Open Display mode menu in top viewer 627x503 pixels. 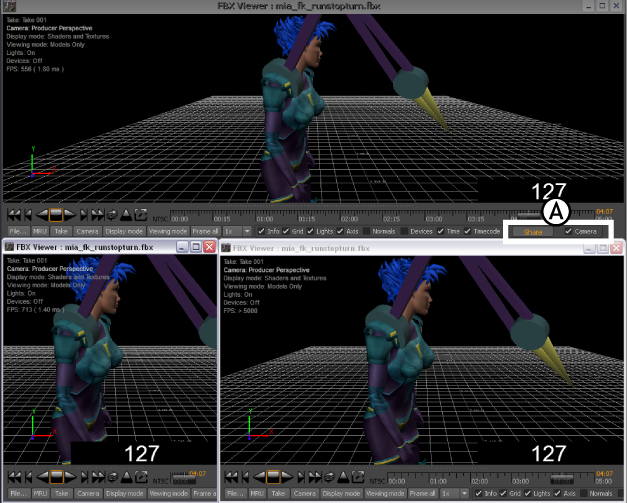[x=124, y=231]
